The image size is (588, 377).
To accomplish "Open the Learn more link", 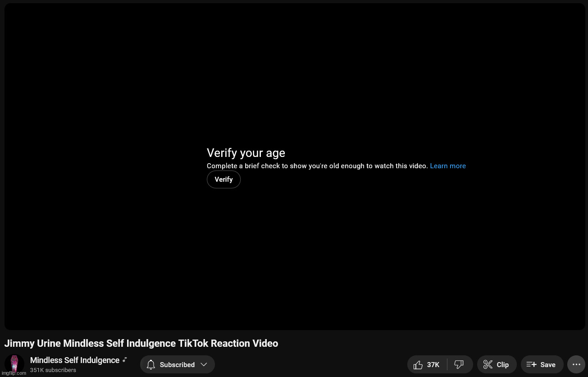I will [x=447, y=166].
